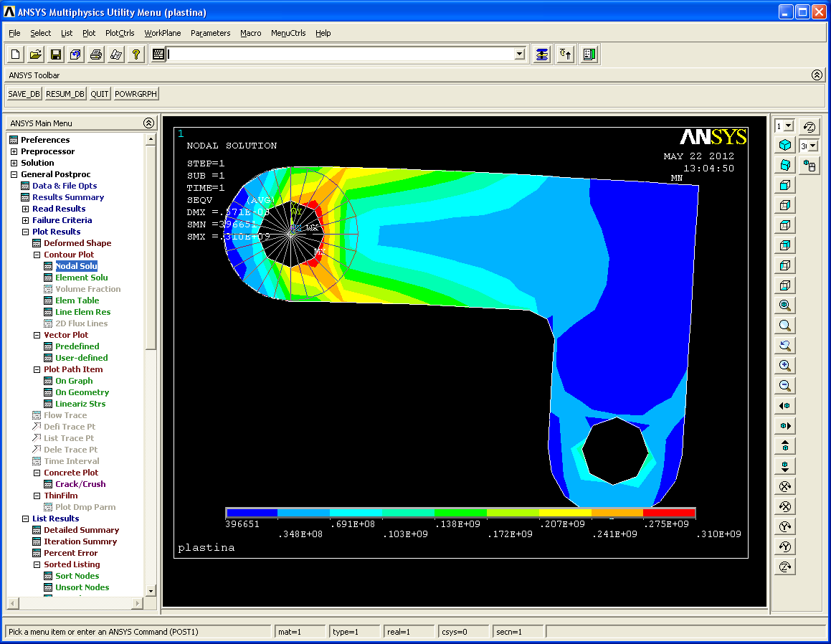
Task: Zoom out with the minus magnifier icon
Action: tap(785, 386)
